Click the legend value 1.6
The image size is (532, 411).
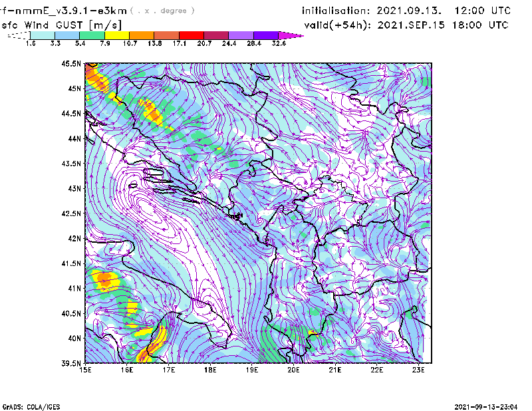coord(31,43)
